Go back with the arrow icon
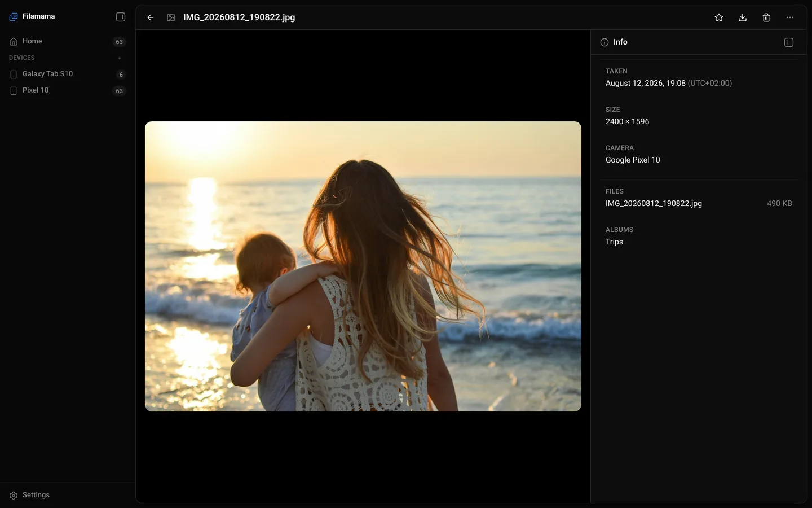The width and height of the screenshot is (812, 508). (151, 17)
